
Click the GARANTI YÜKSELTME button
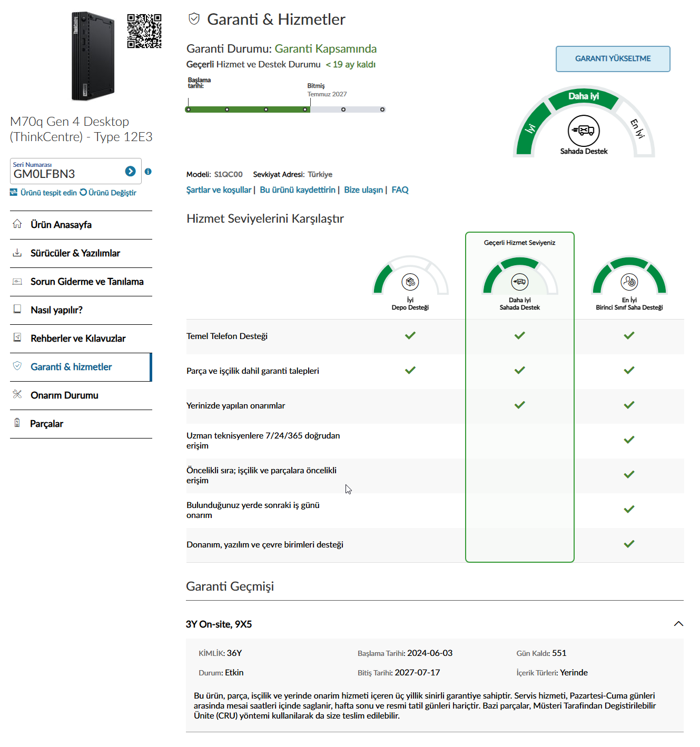point(613,59)
